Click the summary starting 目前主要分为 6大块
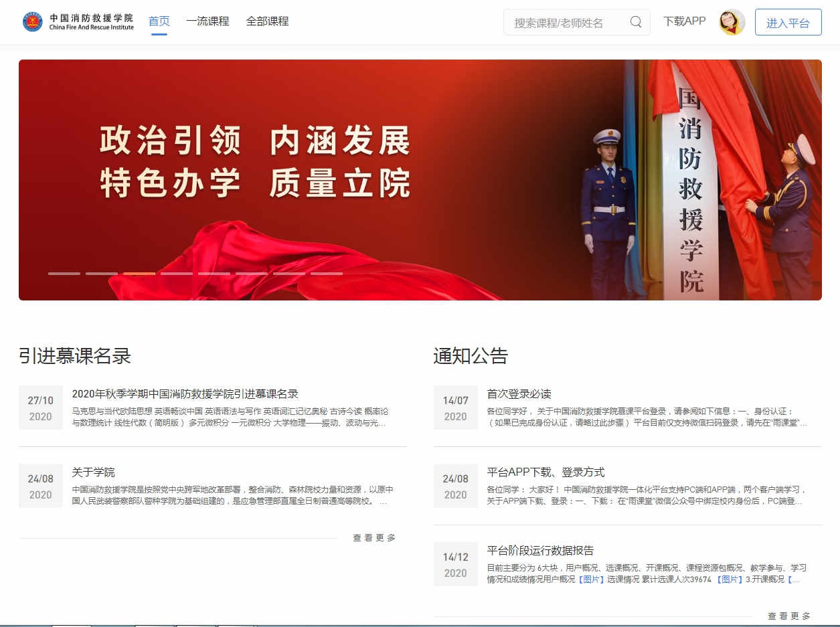Image resolution: width=840 pixels, height=627 pixels. (647, 573)
